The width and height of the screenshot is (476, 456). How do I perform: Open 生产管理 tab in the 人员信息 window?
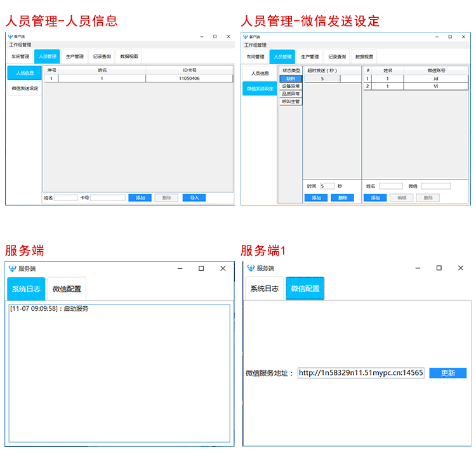[74, 56]
